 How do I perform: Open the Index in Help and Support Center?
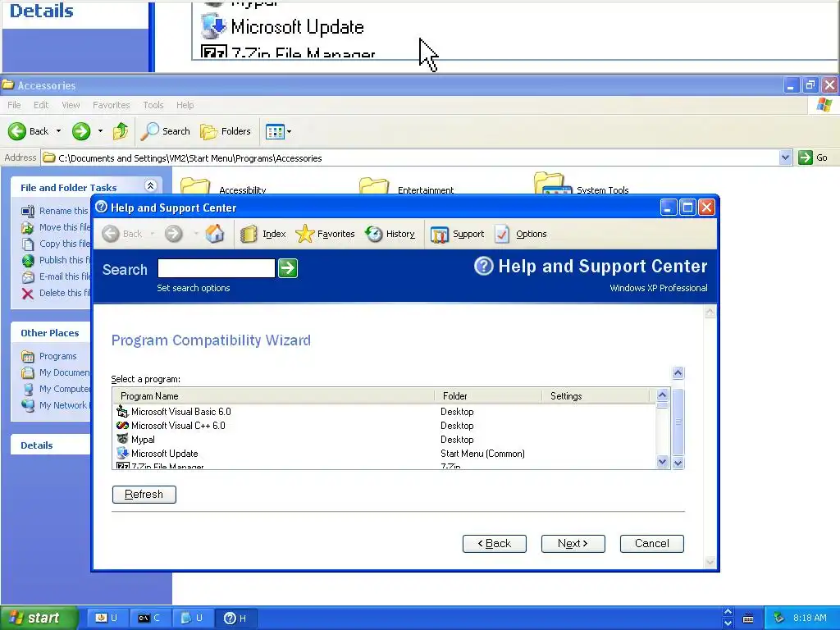[263, 234]
